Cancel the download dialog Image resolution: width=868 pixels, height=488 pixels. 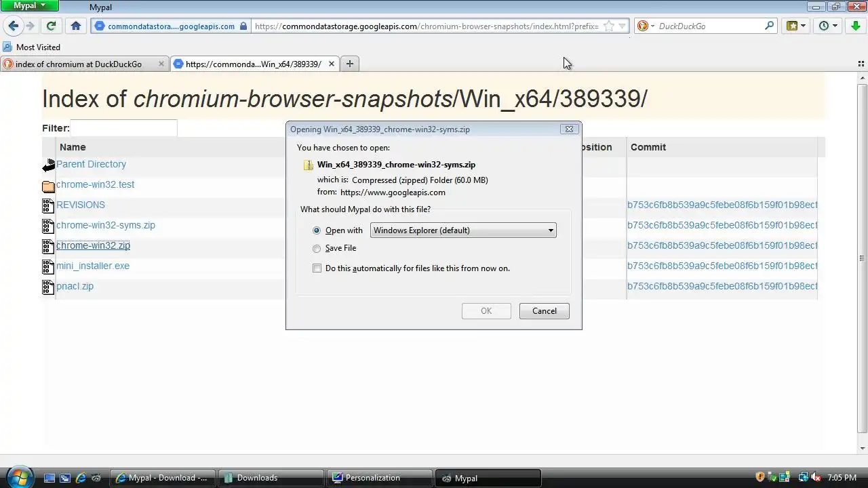coord(544,311)
